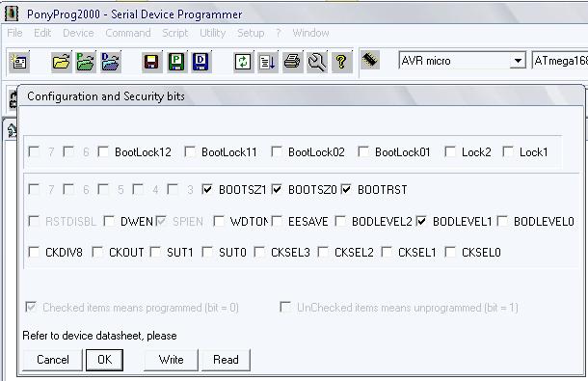Viewport: 588px width, 381px height.
Task: Check the BODLEVEL0 checkbox
Action: [x=502, y=221]
